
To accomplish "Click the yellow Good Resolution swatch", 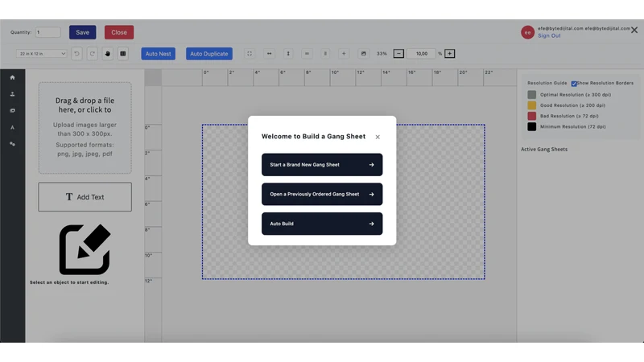I will point(532,105).
